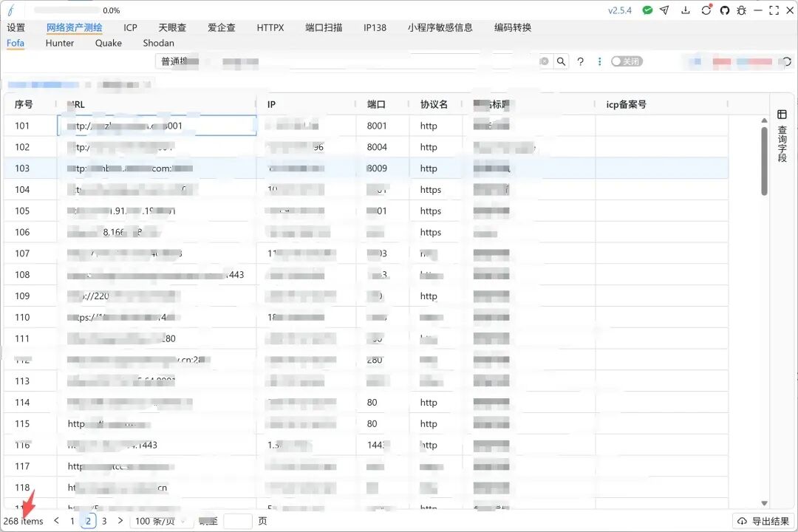The image size is (798, 532).
Task: Open the IP138 tab
Action: 375,27
